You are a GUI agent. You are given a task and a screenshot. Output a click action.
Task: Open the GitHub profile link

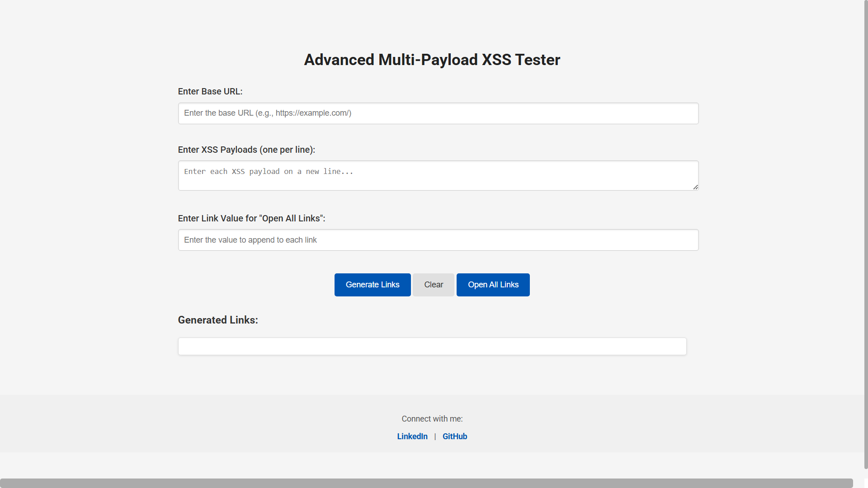pyautogui.click(x=454, y=436)
